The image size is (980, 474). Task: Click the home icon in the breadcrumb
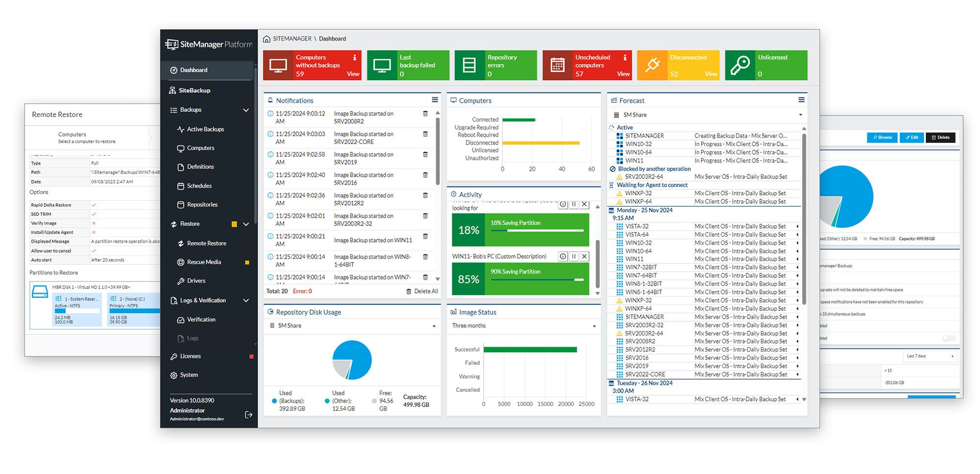(x=267, y=38)
